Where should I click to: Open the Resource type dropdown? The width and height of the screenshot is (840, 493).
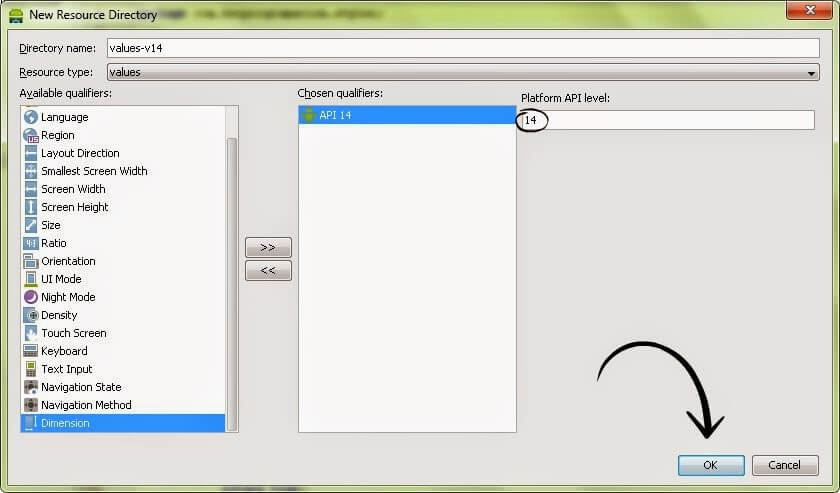pyautogui.click(x=463, y=72)
